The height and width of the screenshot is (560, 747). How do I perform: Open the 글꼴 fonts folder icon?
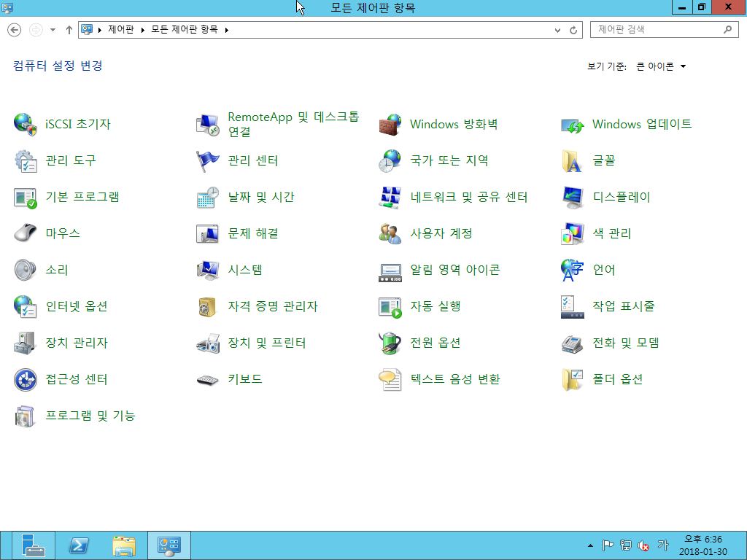coord(573,161)
